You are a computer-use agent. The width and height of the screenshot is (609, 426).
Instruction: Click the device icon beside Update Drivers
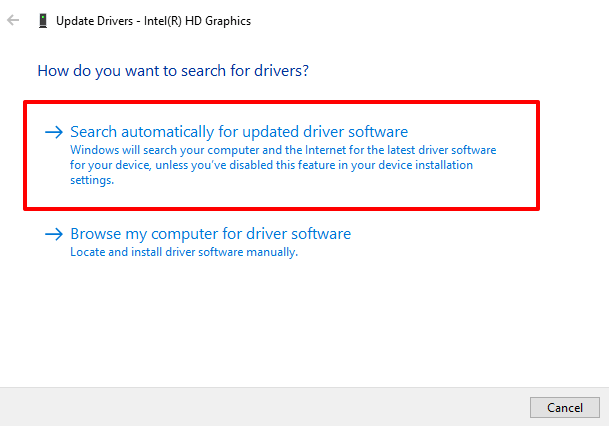pos(42,20)
